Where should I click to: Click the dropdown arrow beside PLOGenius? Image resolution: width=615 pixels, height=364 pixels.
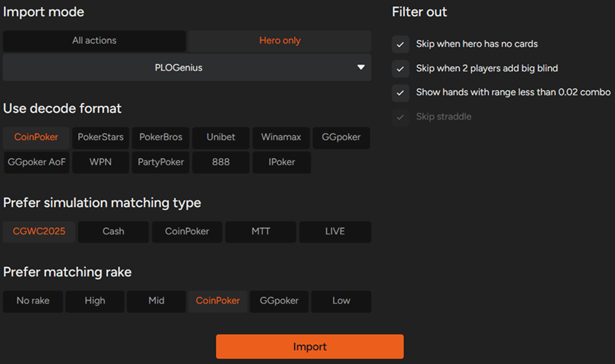point(361,68)
